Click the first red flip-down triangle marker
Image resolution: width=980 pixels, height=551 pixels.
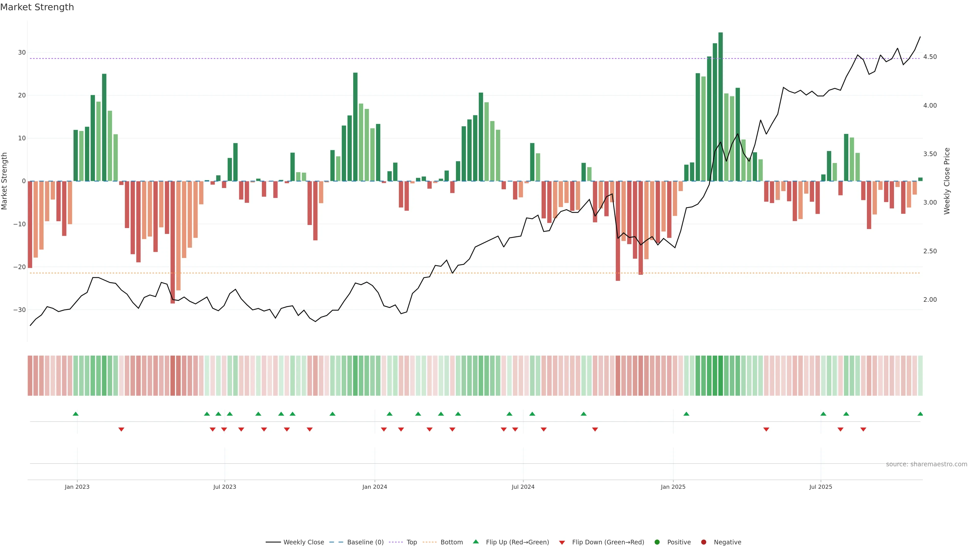tap(121, 429)
